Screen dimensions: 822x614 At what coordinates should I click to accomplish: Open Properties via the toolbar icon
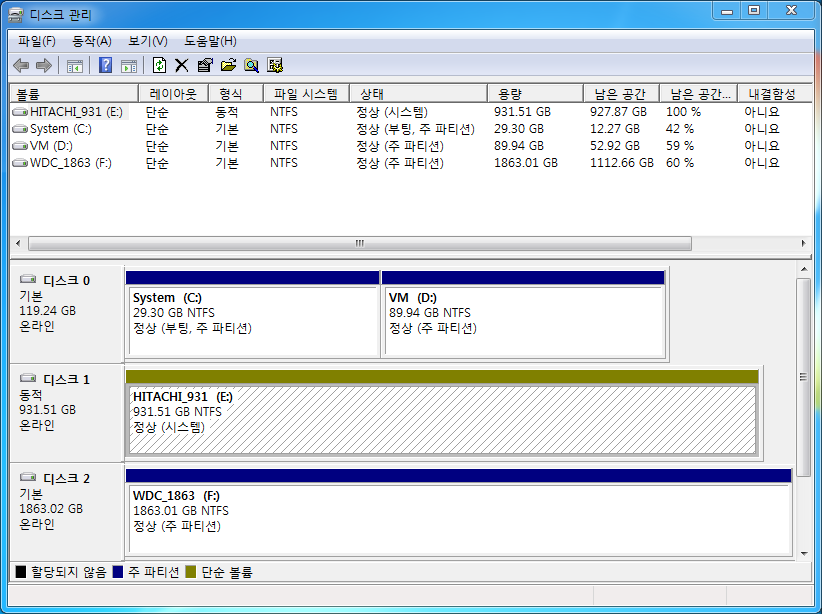(205, 66)
